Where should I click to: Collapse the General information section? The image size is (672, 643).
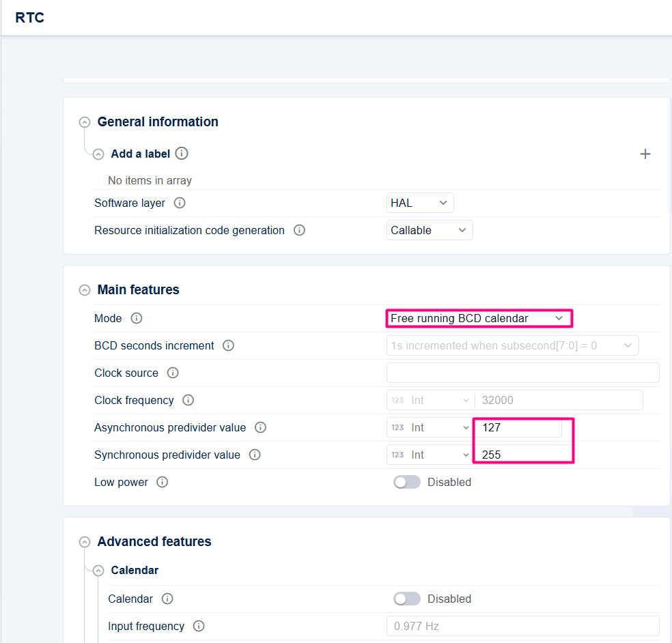point(85,122)
